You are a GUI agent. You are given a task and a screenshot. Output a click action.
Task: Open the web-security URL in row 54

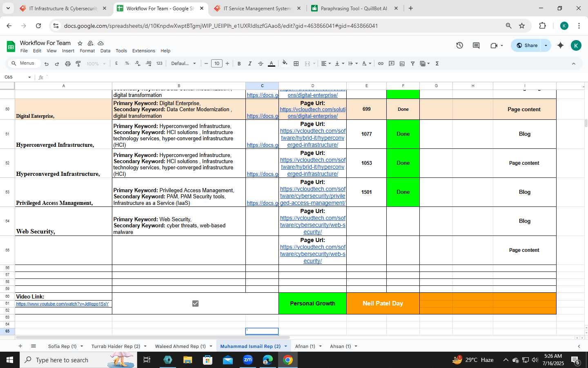pos(313,225)
